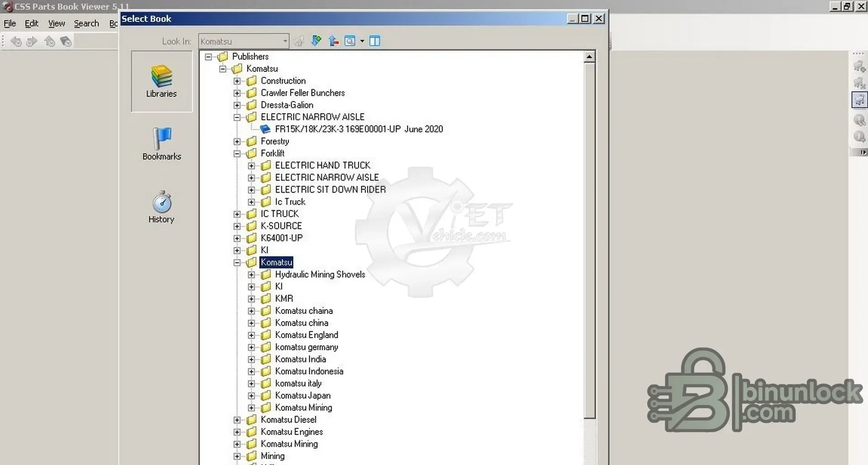Expand the Hydraulic Mining Shovels folder
Viewport: 868px width, 465px height.
coord(251,275)
